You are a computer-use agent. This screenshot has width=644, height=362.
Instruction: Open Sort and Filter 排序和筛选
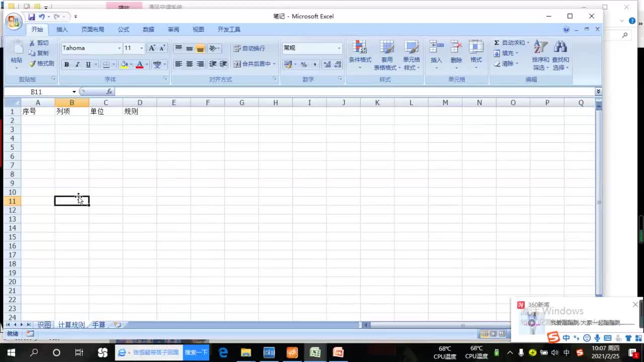point(540,55)
